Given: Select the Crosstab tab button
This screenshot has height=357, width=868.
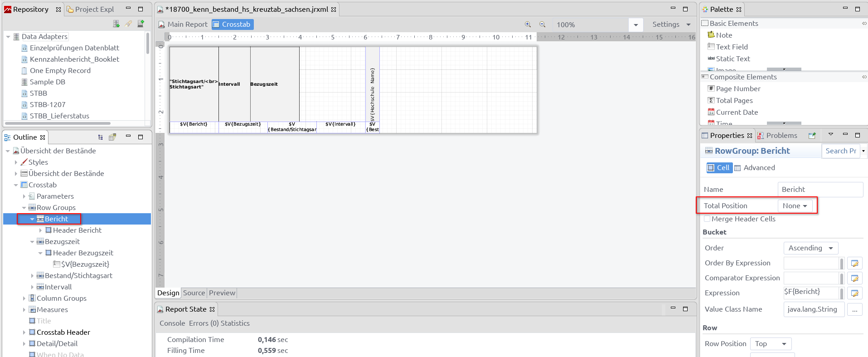Looking at the screenshot, I should point(232,24).
